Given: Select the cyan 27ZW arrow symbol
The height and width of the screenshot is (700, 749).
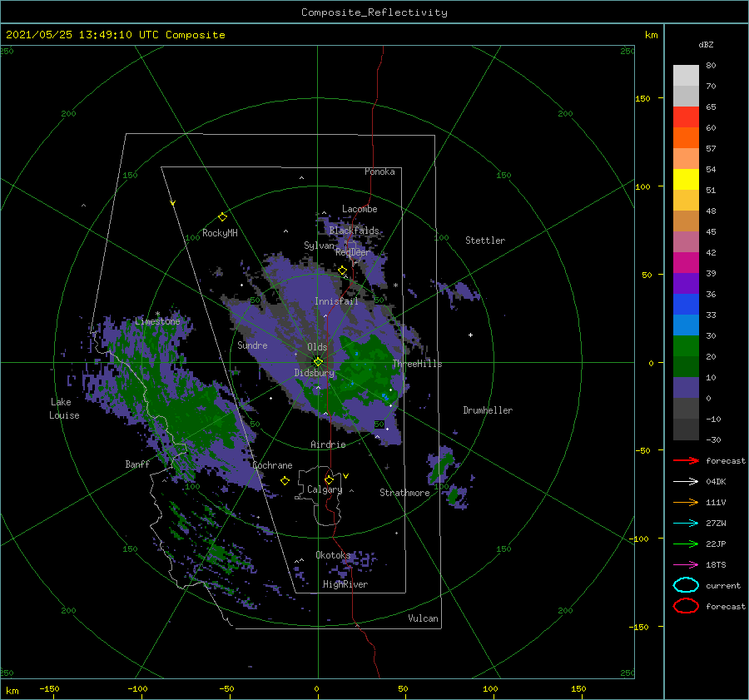Looking at the screenshot, I should (x=686, y=524).
